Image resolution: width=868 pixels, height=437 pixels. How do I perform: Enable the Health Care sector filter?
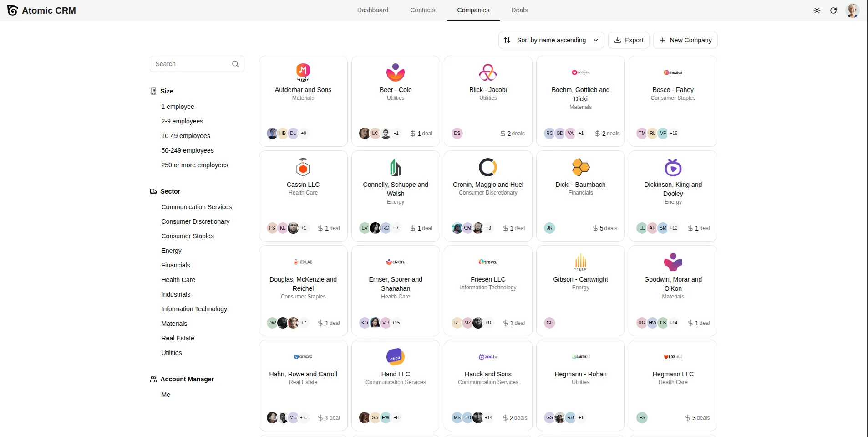[x=178, y=279]
